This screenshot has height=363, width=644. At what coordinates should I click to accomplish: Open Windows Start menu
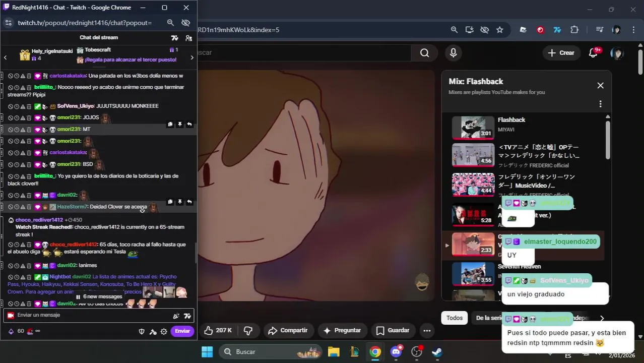[207, 351]
